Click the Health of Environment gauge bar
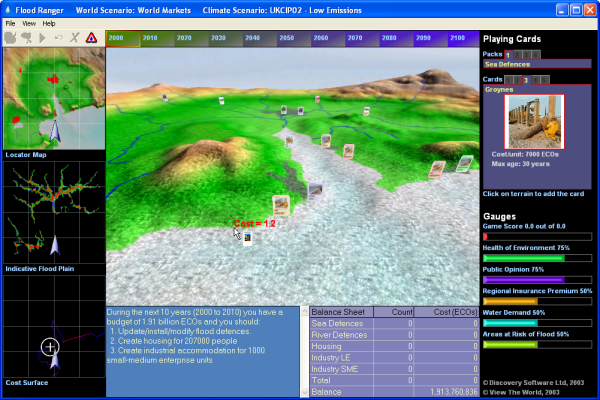The height and width of the screenshot is (400, 600). click(x=537, y=258)
